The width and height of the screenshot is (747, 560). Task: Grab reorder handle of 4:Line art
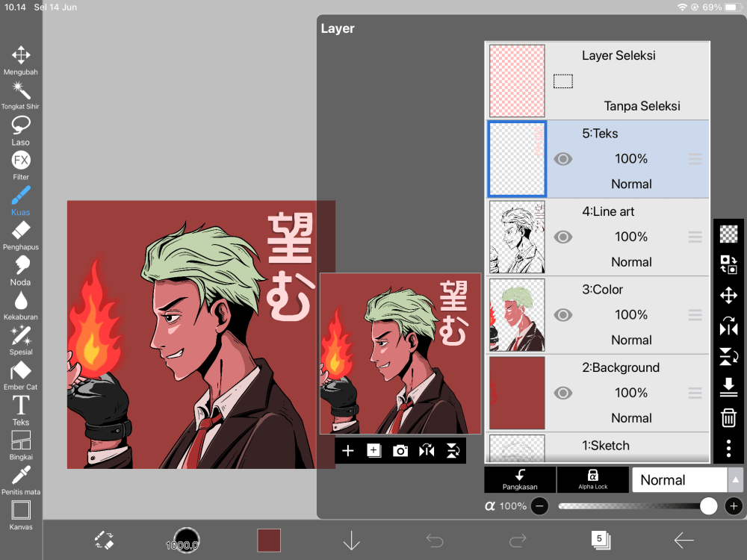tap(695, 237)
